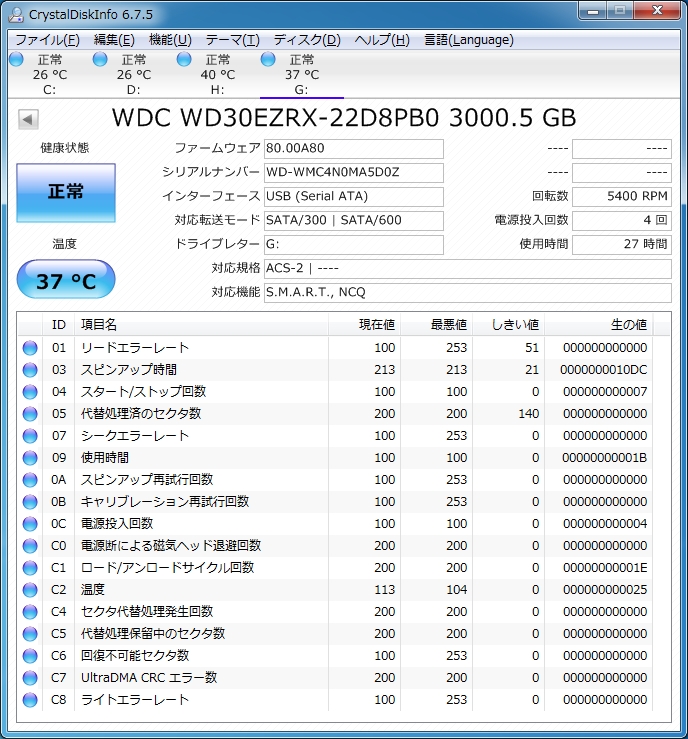
Task: Select drive H: status orb at top
Action: pyautogui.click(x=184, y=59)
